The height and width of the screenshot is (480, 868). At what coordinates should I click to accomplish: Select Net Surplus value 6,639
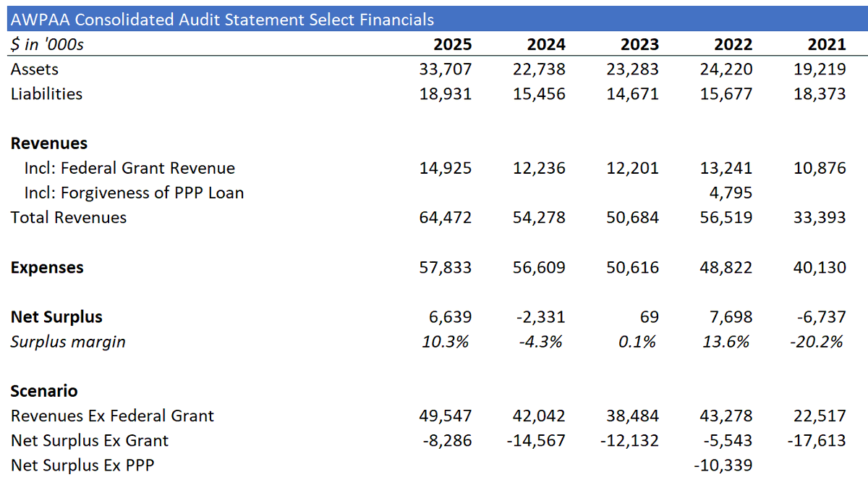coord(449,317)
